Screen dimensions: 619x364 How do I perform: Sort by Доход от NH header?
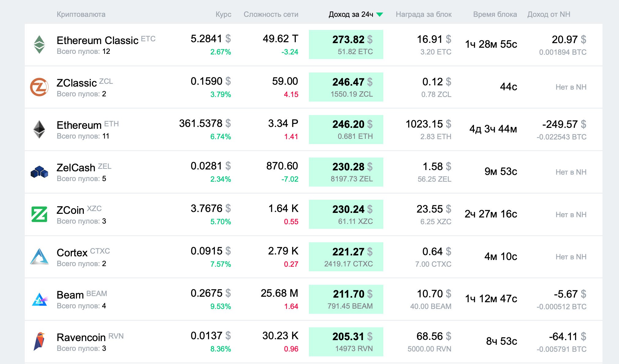[549, 14]
